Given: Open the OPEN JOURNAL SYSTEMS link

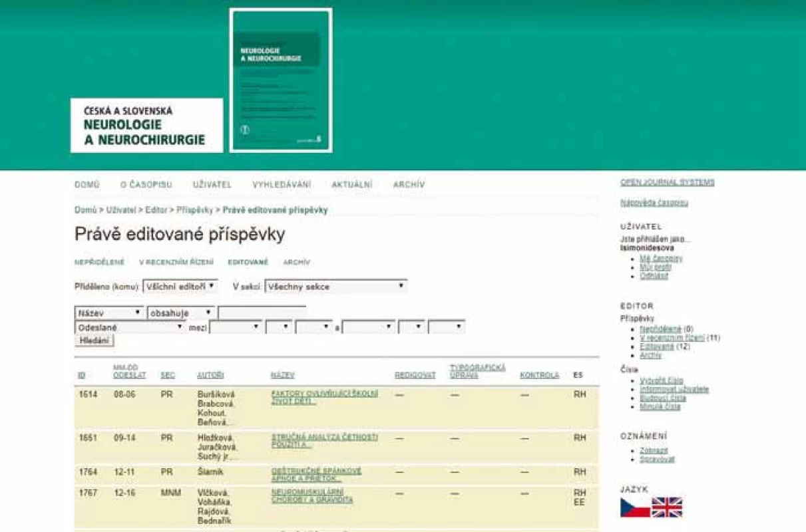Looking at the screenshot, I should [668, 182].
